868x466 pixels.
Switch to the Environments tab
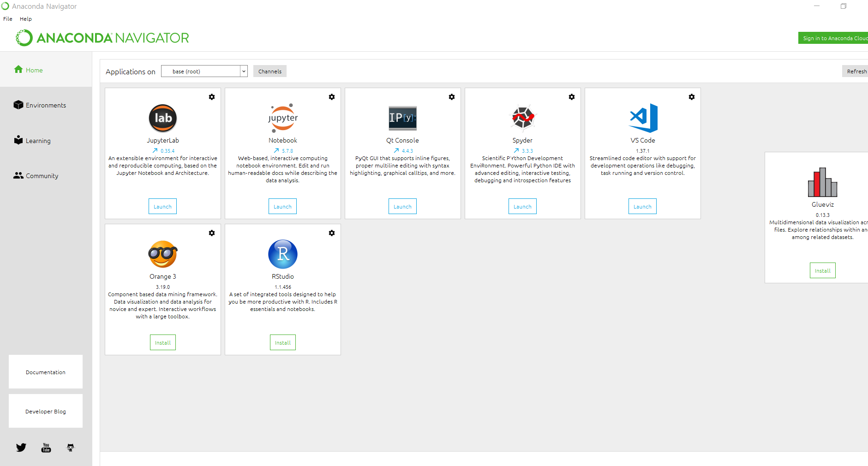[46, 105]
